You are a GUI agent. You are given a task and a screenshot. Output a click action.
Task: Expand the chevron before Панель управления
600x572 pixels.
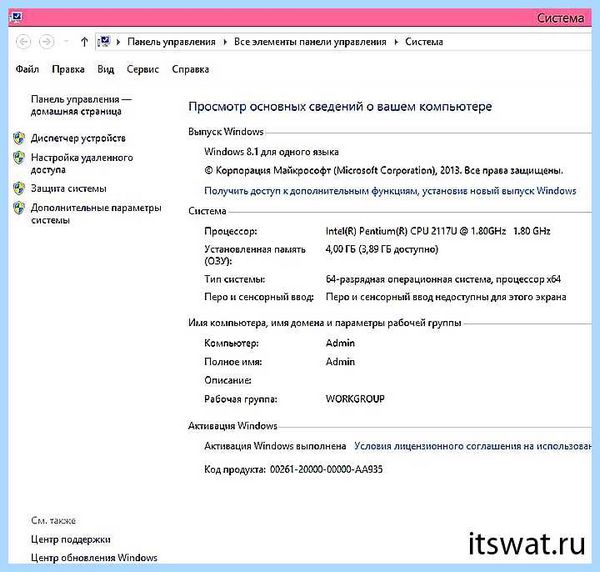coord(118,42)
